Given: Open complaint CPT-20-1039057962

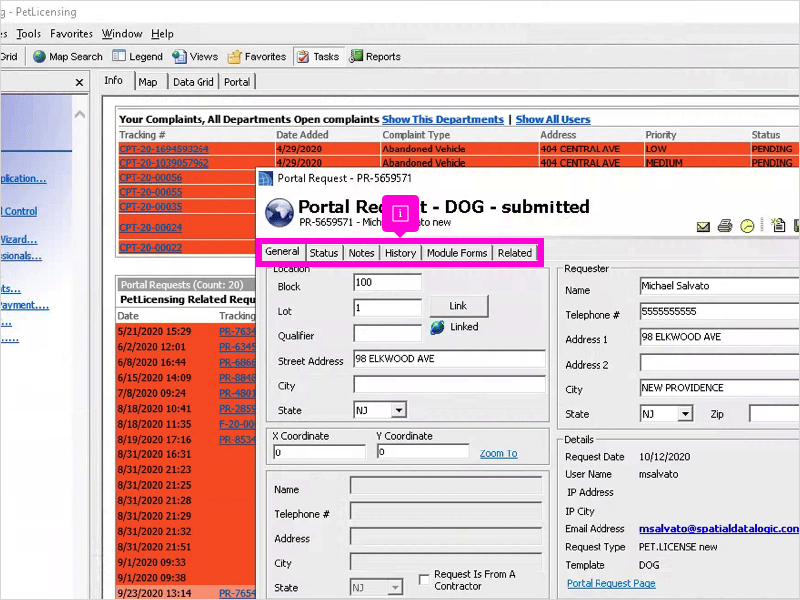Looking at the screenshot, I should pyautogui.click(x=164, y=163).
